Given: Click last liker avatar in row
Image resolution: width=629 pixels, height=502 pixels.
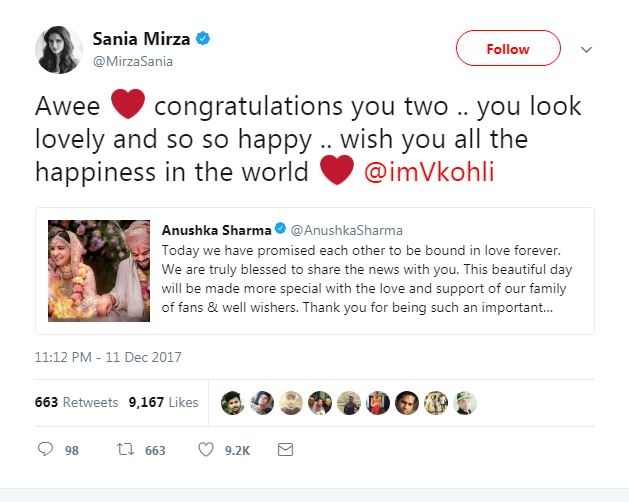Looking at the screenshot, I should click(465, 403).
